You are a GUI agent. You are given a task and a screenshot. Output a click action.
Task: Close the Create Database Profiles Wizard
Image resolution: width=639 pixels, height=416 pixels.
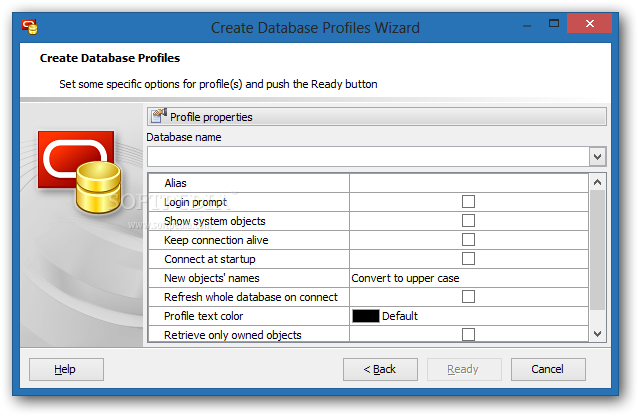click(589, 23)
